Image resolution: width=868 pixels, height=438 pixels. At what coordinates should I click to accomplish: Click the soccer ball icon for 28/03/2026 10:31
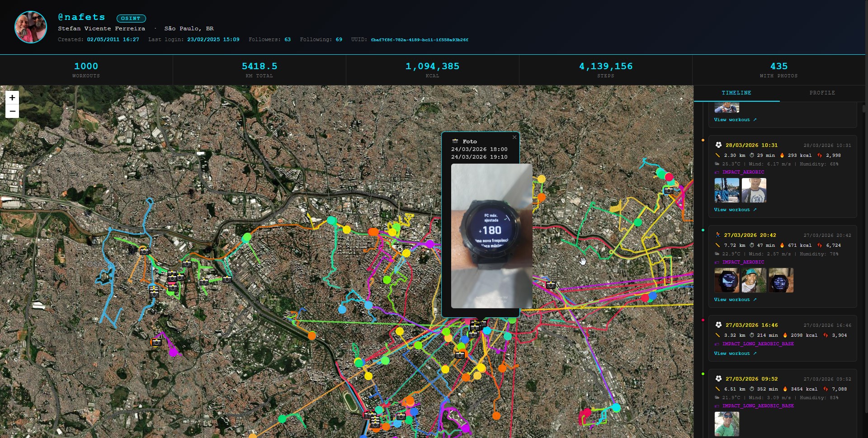tap(718, 145)
